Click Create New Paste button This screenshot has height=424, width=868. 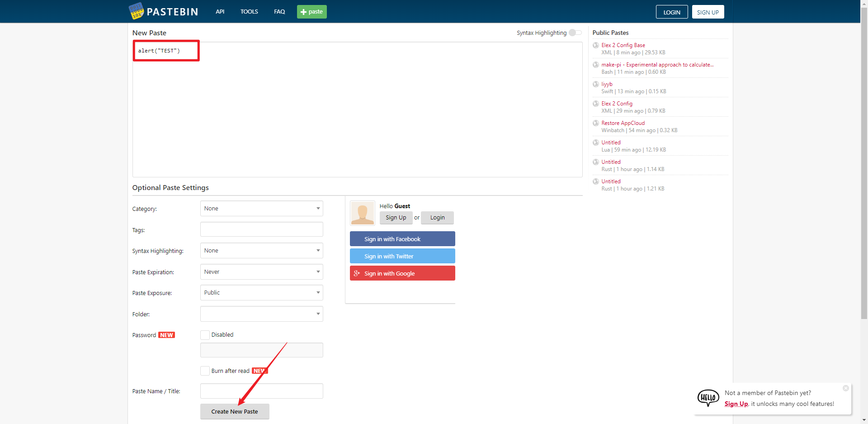click(x=235, y=412)
